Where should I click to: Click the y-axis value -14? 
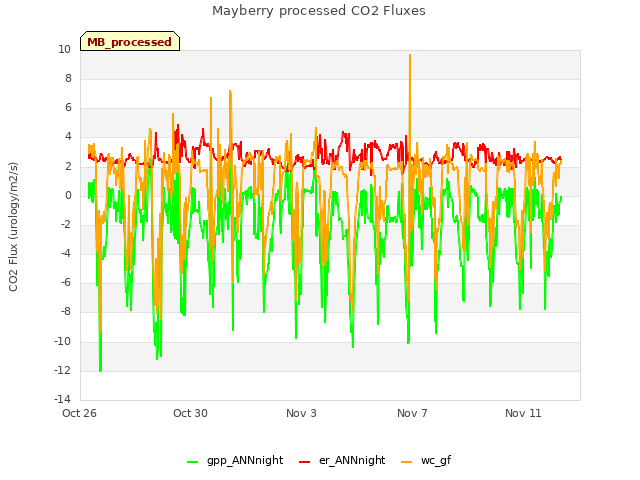coord(62,399)
